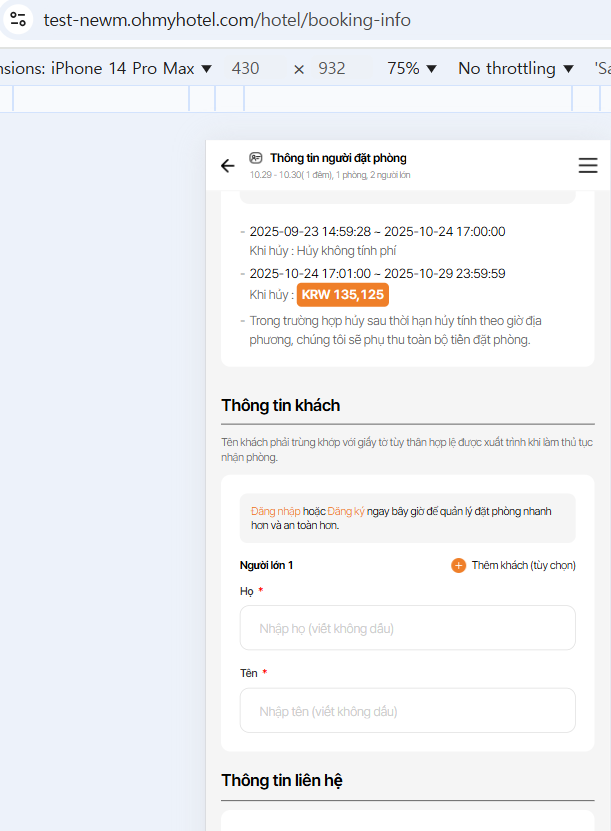Screen dimensions: 611x831
Task: Open the No throttling dropdown
Action: pyautogui.click(x=516, y=68)
